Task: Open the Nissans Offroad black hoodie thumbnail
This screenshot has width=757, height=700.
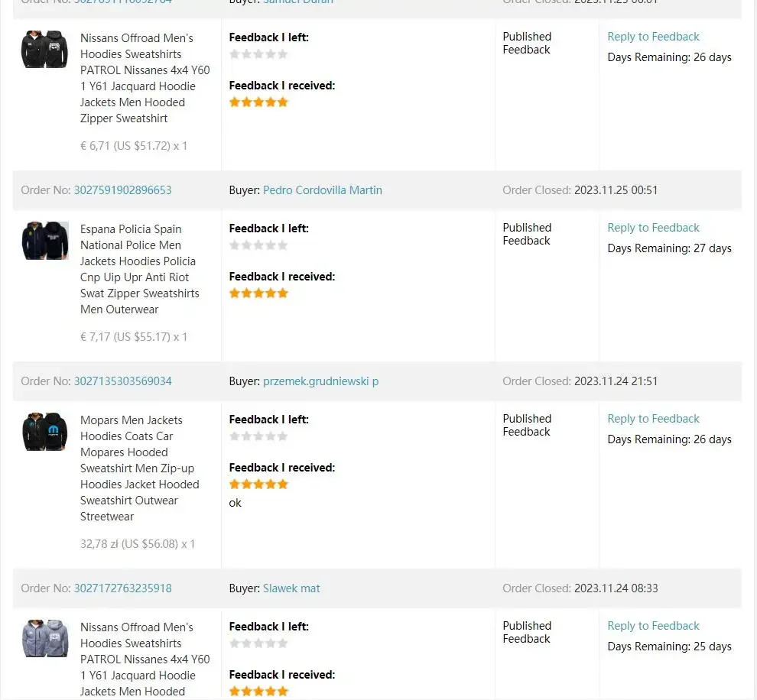Action: point(44,50)
